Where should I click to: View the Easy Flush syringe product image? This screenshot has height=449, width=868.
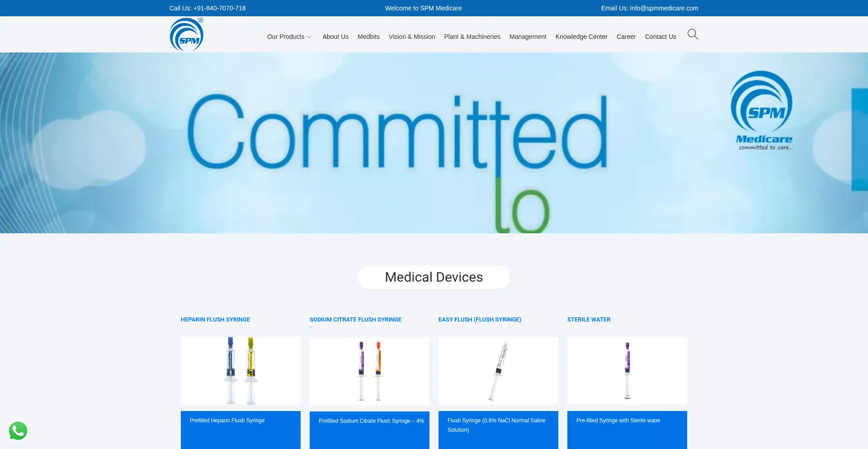pyautogui.click(x=498, y=371)
